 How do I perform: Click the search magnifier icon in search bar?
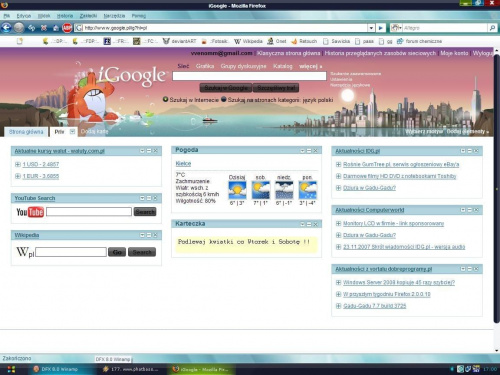[492, 28]
